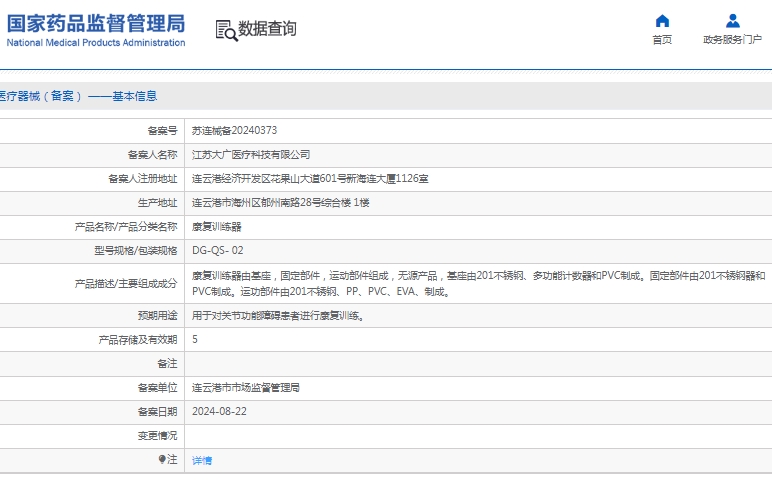Click the 政务服务门户 text label
Viewport: 772px width, 481px height.
coord(733,40)
